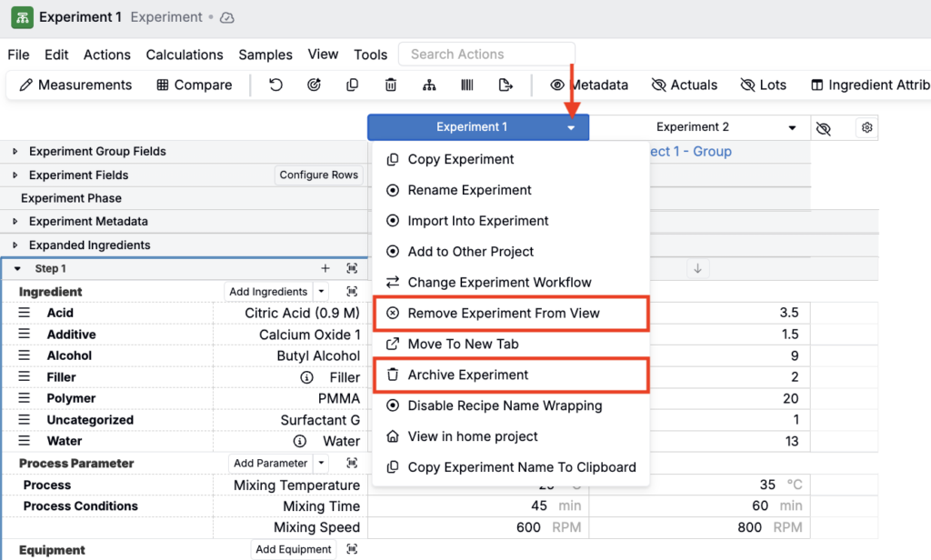The width and height of the screenshot is (931, 560).
Task: Expand the Experiment Metadata section
Action: click(x=15, y=222)
